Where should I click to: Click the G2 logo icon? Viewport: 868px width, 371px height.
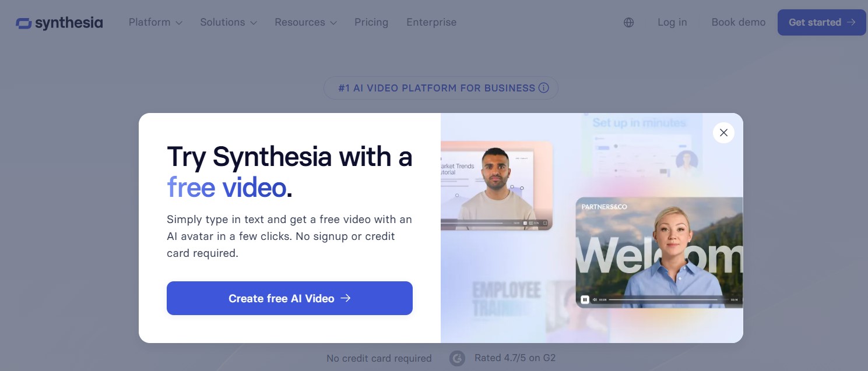click(x=458, y=358)
